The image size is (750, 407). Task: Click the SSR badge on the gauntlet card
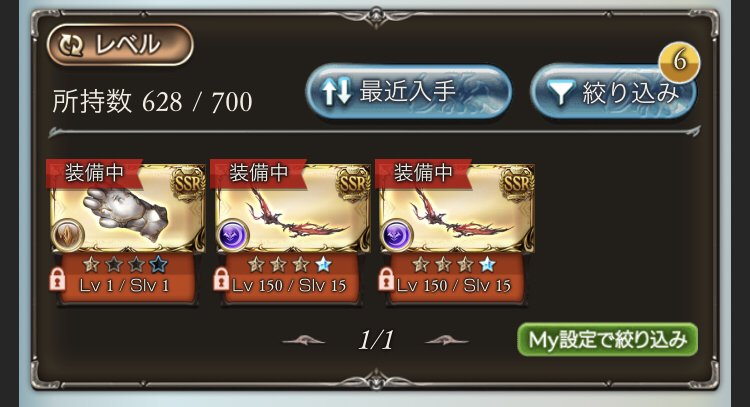tap(188, 183)
